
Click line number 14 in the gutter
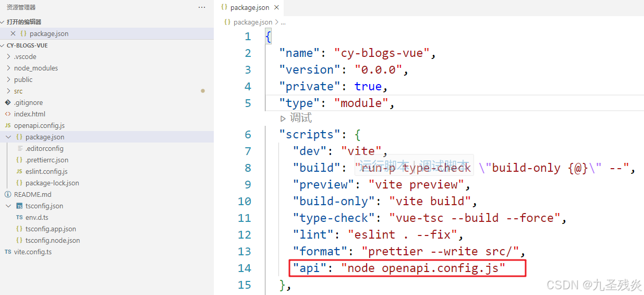point(245,268)
